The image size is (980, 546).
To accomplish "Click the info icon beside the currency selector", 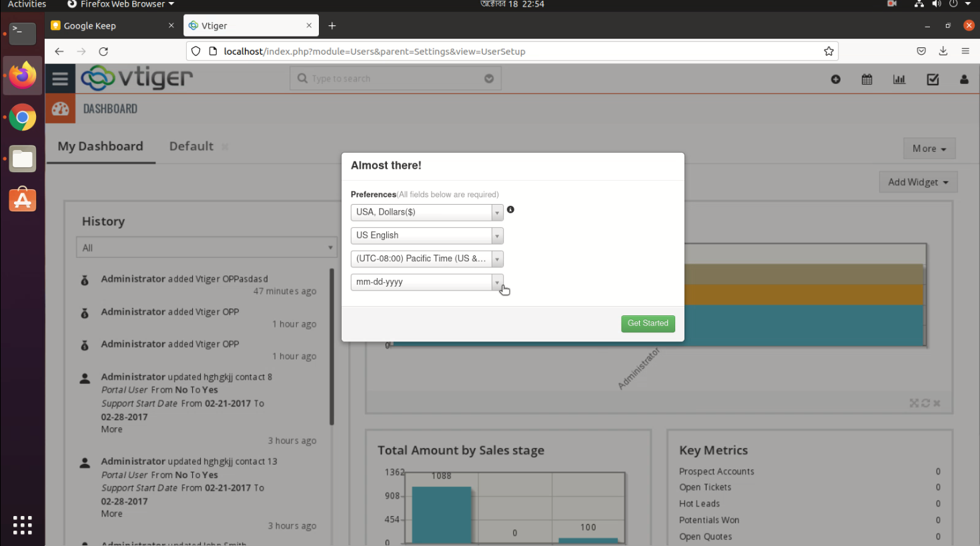I will click(x=510, y=209).
